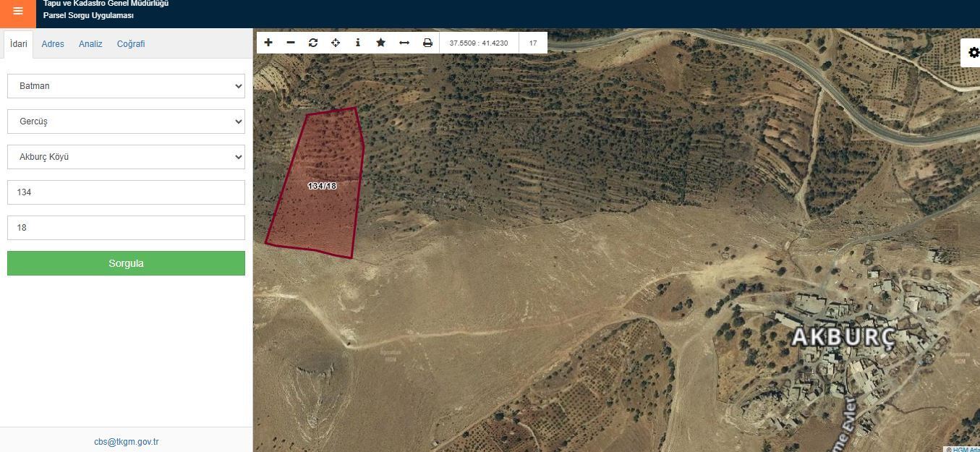Zoom out with the minus icon

[291, 43]
